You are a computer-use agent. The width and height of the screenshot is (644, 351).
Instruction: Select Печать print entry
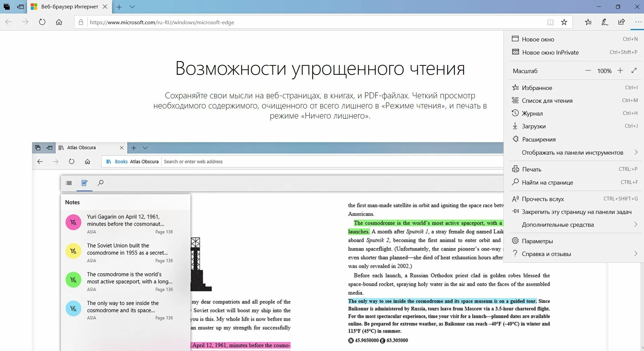point(574,169)
